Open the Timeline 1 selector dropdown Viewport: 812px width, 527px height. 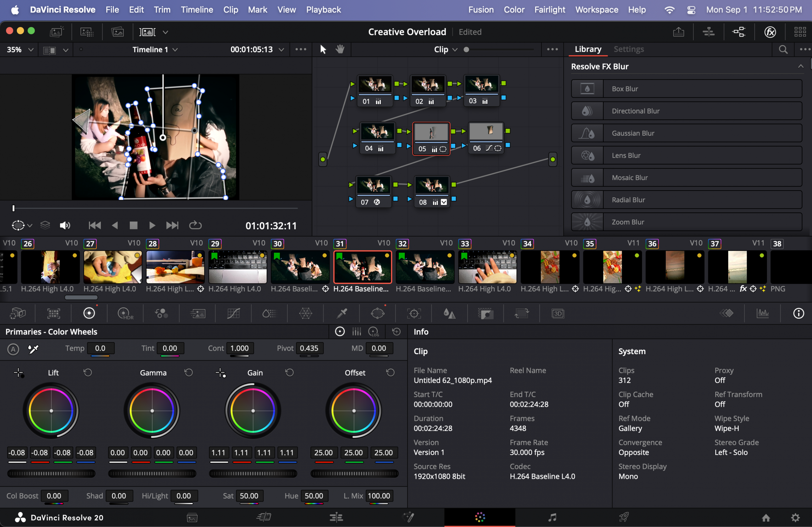tap(155, 50)
